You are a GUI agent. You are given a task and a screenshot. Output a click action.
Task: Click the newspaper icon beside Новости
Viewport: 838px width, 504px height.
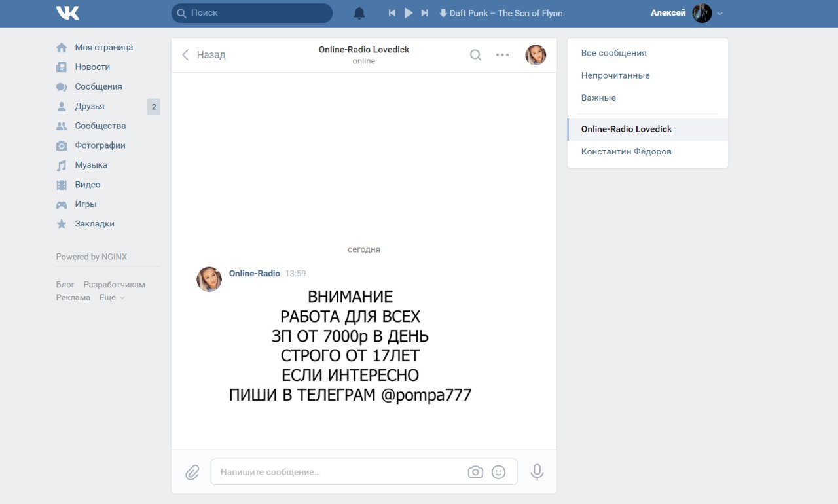point(62,67)
